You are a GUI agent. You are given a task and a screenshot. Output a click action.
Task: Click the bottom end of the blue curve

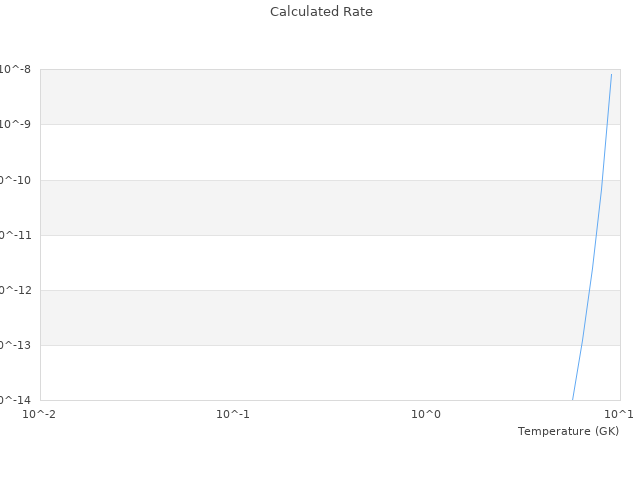pos(573,399)
